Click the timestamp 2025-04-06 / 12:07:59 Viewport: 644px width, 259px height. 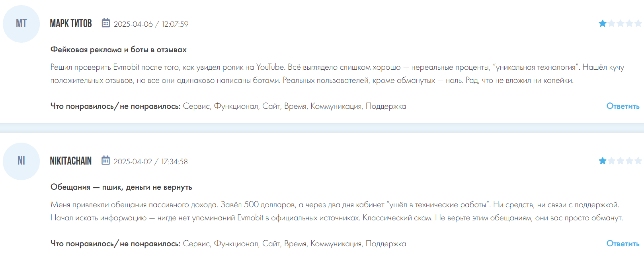[151, 24]
